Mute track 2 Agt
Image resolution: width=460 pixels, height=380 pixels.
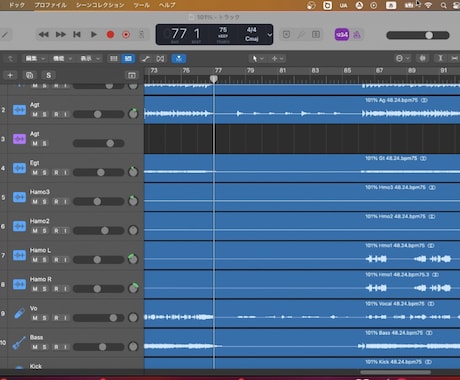[x=35, y=114]
